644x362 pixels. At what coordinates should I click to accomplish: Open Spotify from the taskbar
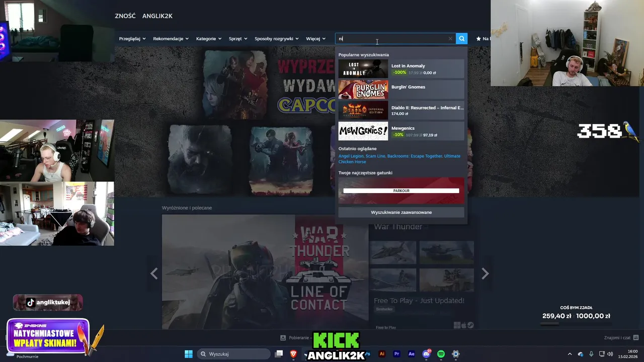point(441,354)
